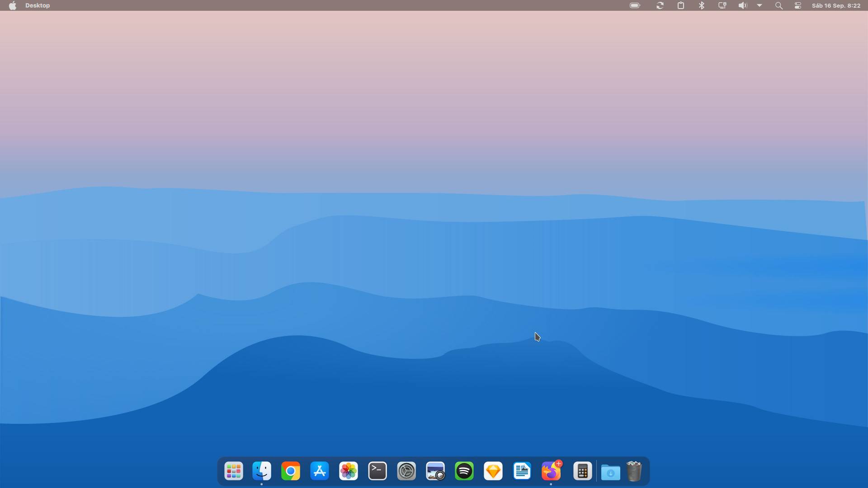Launch Google Chrome from the Dock
This screenshot has width=868, height=488.
tap(291, 471)
